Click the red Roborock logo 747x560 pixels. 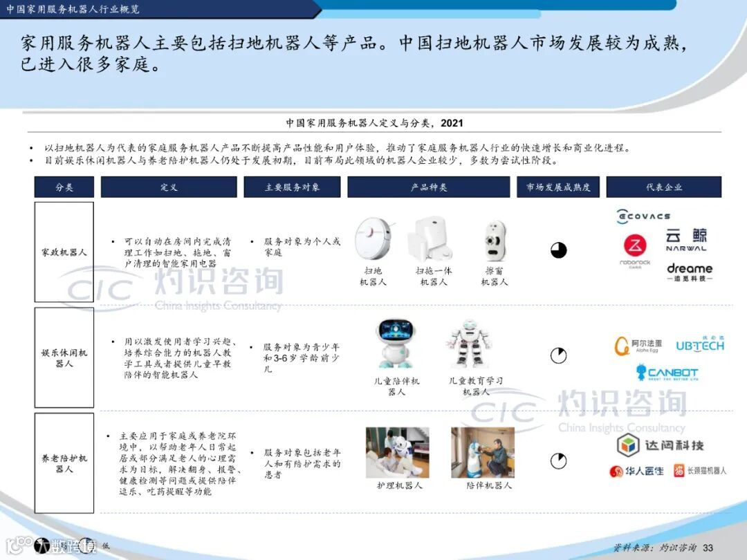635,251
